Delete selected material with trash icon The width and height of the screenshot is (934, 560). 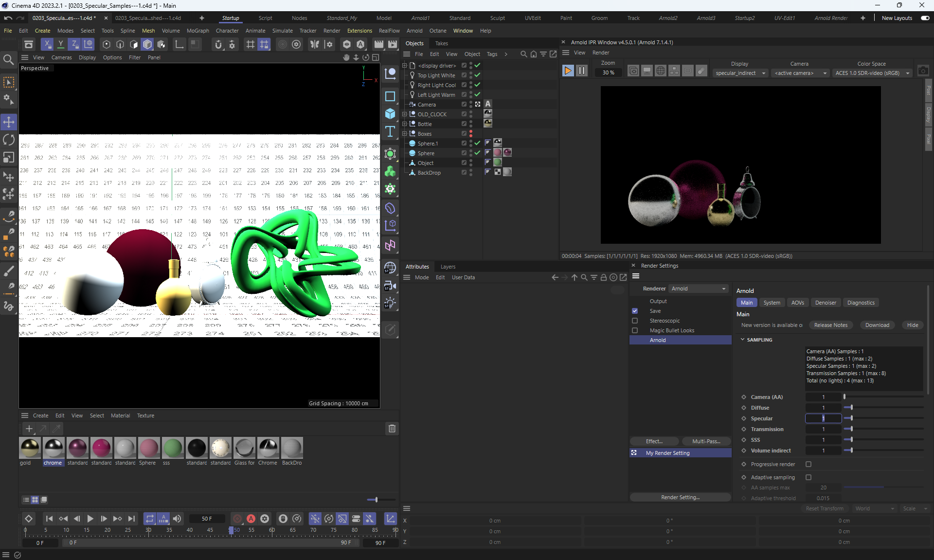(x=392, y=429)
